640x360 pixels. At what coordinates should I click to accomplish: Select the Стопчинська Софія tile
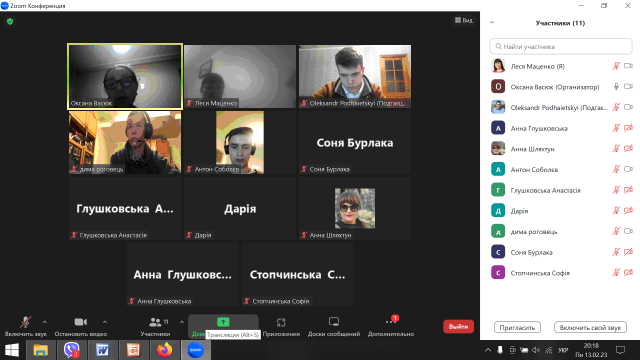(298, 274)
